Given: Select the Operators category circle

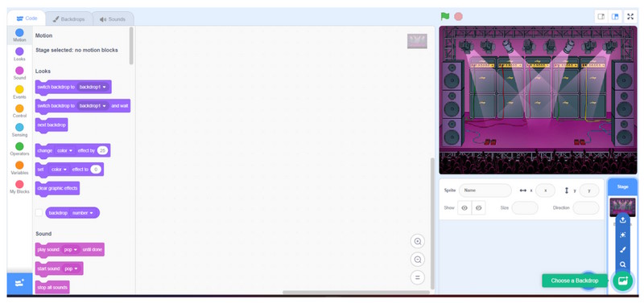Looking at the screenshot, I should 19,146.
